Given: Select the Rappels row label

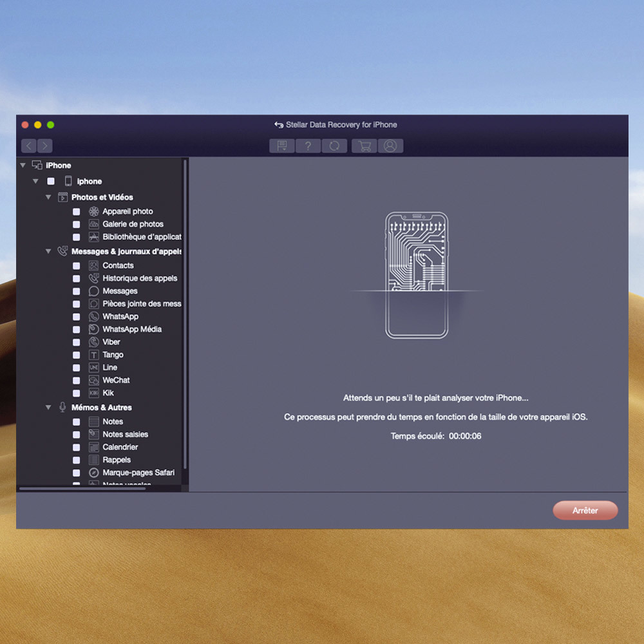Looking at the screenshot, I should 117,460.
